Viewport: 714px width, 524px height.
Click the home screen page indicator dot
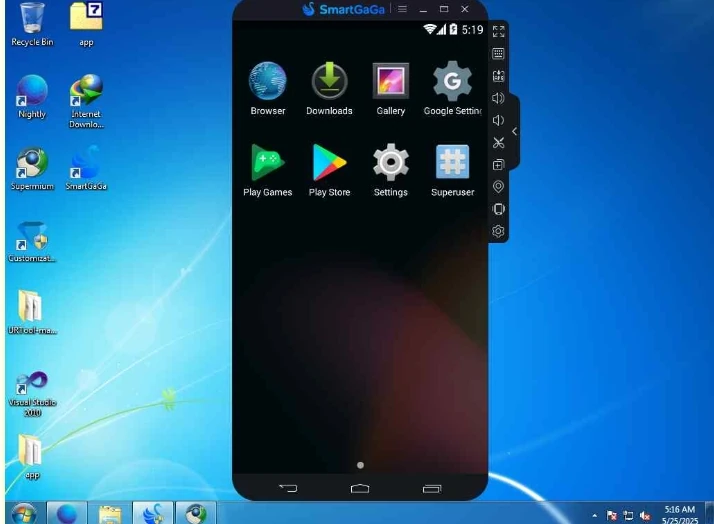point(360,465)
